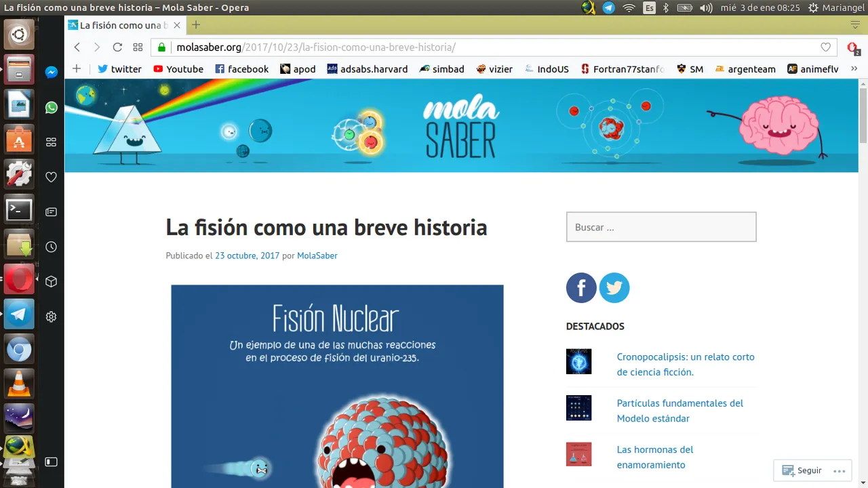The image size is (868, 488).
Task: Open 'Las hormonas del enamoramiento' link
Action: pos(655,457)
